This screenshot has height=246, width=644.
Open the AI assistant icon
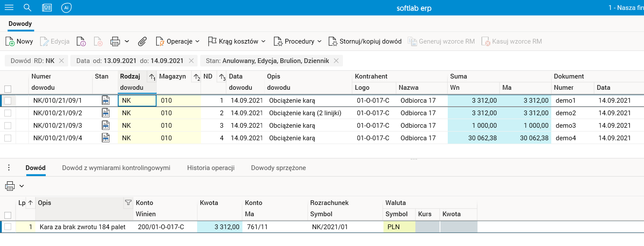pyautogui.click(x=66, y=8)
